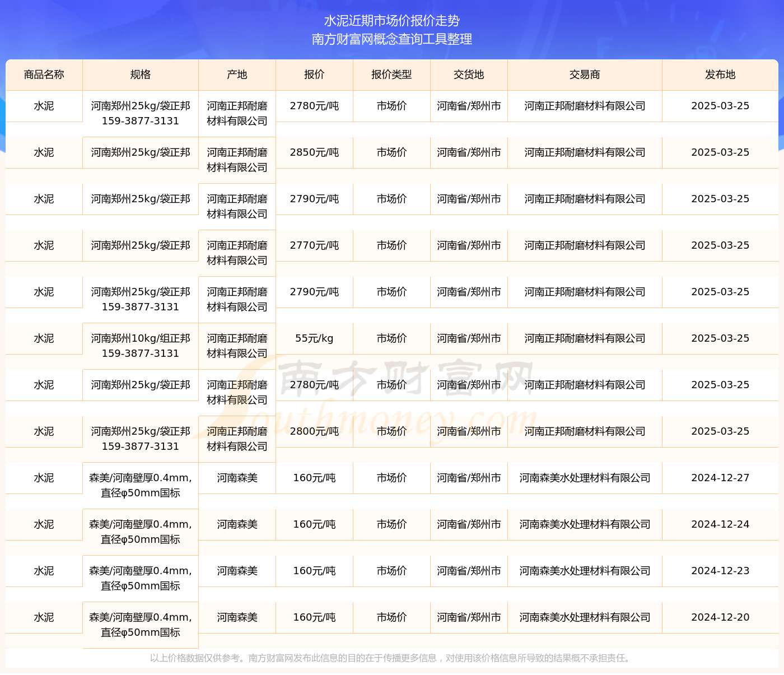Click 河南森美水处理材料有限公司 in the 2024-12-20 row
This screenshot has height=675, width=784.
tap(585, 617)
